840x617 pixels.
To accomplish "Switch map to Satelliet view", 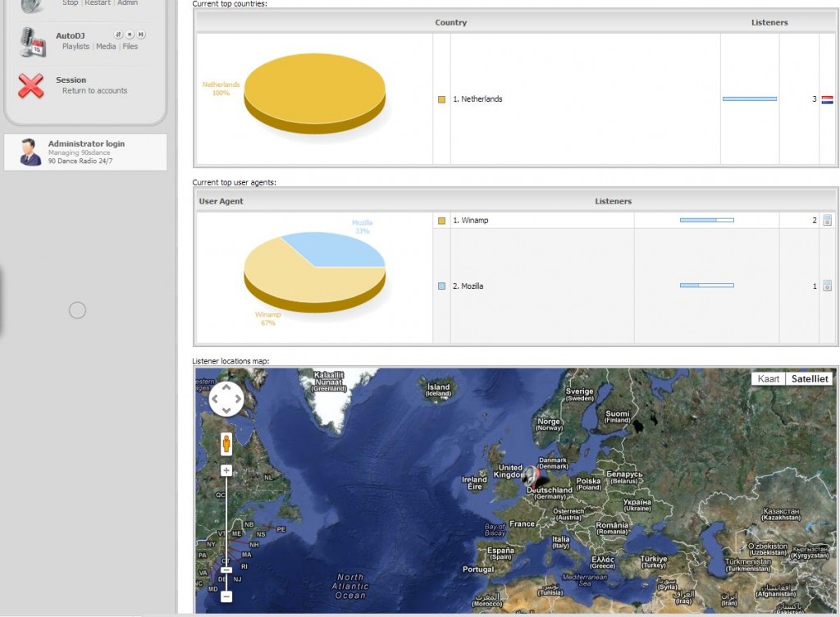I will 810,379.
